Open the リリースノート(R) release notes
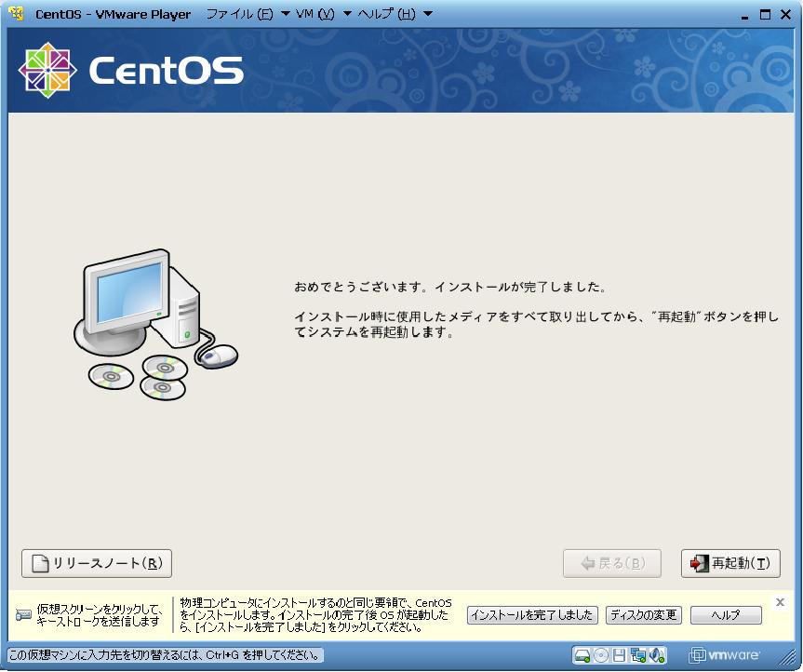This screenshot has width=803, height=672. tap(97, 563)
